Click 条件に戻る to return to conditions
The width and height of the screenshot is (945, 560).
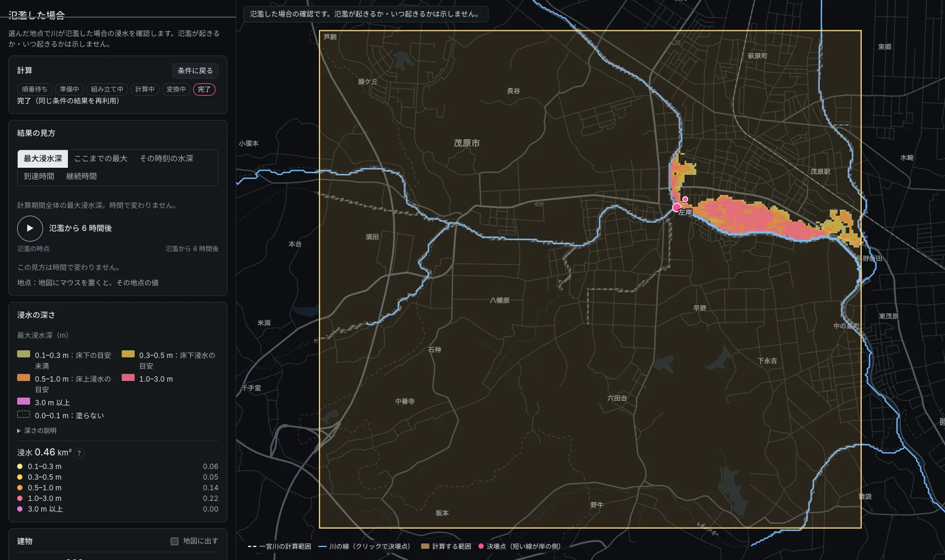coord(195,71)
